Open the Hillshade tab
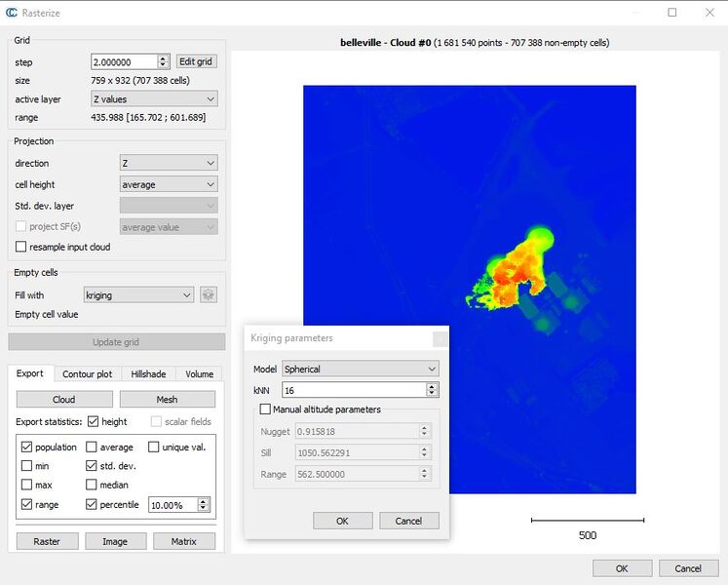 click(x=148, y=374)
